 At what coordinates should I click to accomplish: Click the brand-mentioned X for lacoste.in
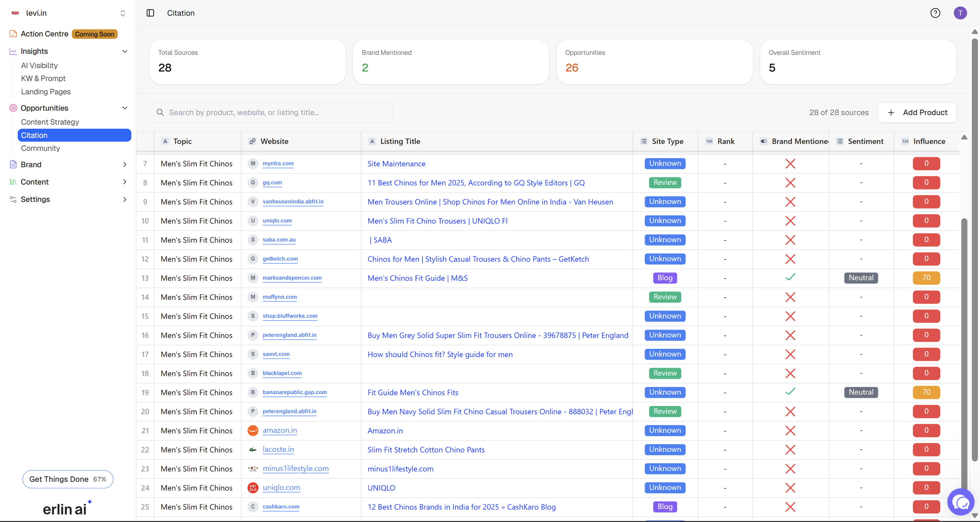coord(790,450)
